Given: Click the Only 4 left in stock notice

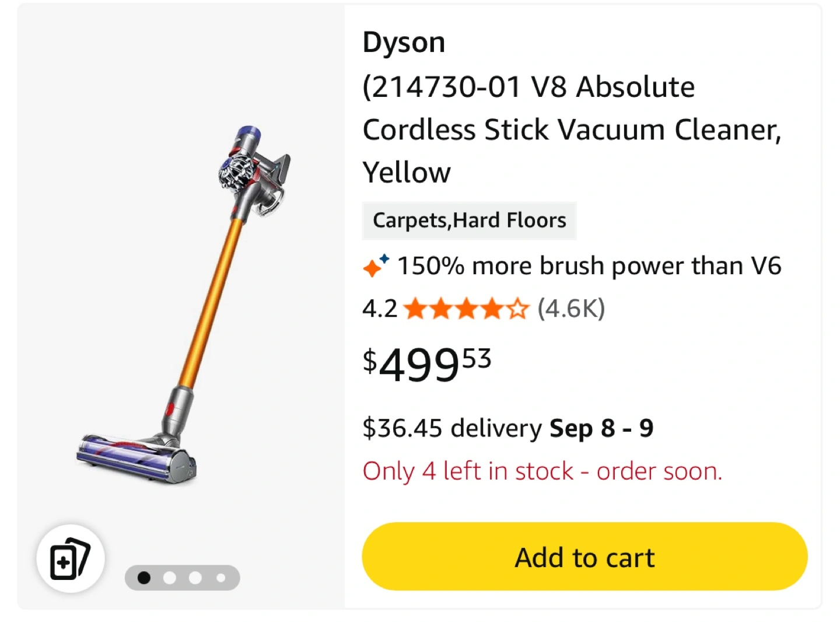Looking at the screenshot, I should pyautogui.click(x=542, y=471).
